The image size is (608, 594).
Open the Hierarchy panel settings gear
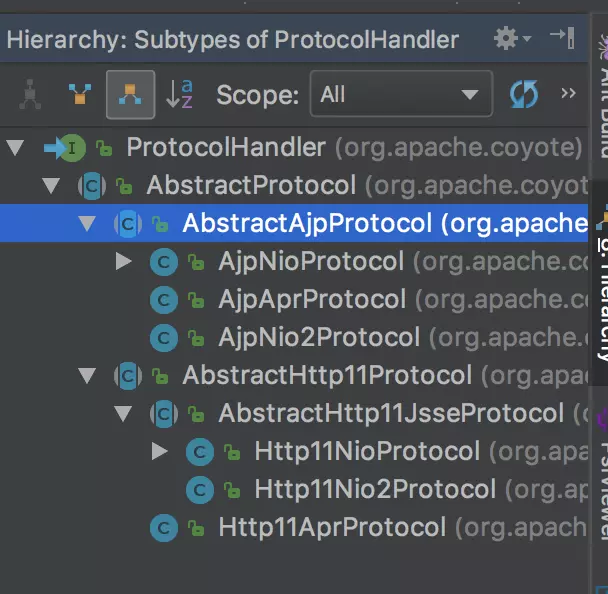click(507, 39)
